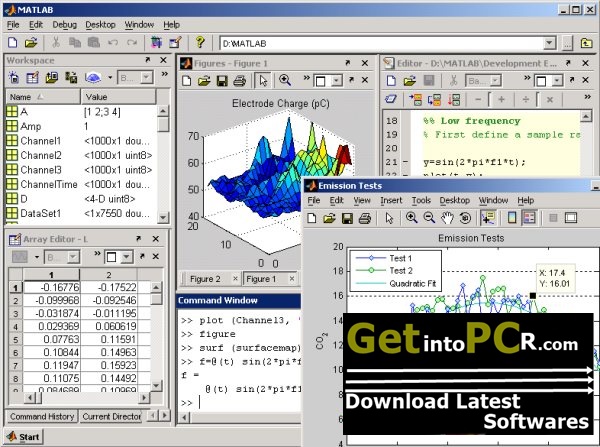This screenshot has width=600, height=447.
Task: Open the Insert menu in Emission Tests
Action: click(x=391, y=200)
